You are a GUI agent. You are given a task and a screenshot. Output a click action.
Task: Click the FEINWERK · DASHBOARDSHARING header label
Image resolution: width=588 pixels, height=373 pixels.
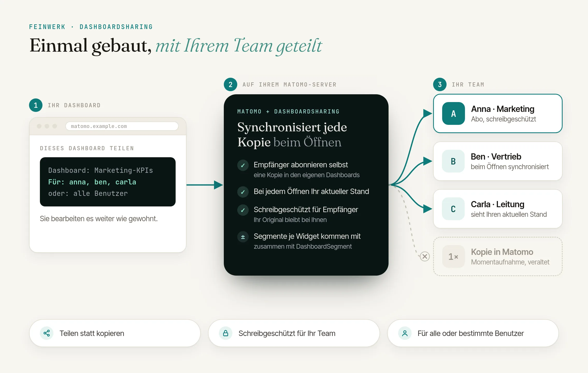pyautogui.click(x=91, y=27)
